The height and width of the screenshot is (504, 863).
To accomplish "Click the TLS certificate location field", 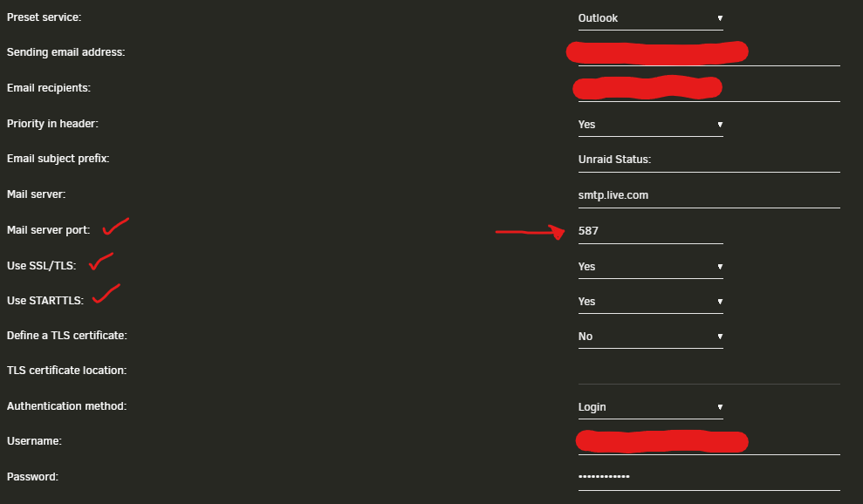I will (709, 371).
